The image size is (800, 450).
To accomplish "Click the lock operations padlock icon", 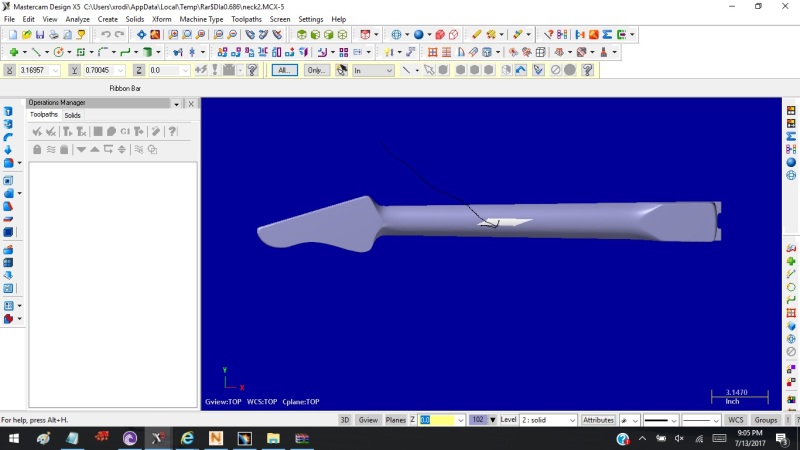I will coord(37,149).
